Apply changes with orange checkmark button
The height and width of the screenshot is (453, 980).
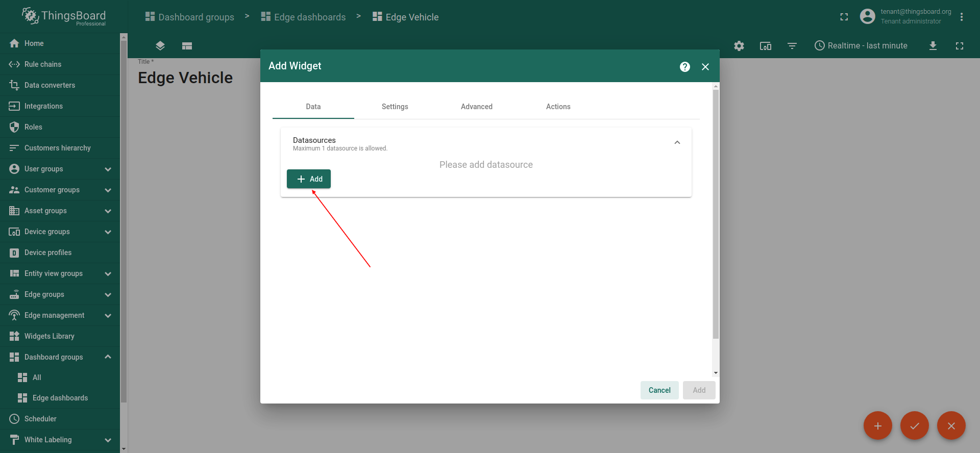pos(915,425)
